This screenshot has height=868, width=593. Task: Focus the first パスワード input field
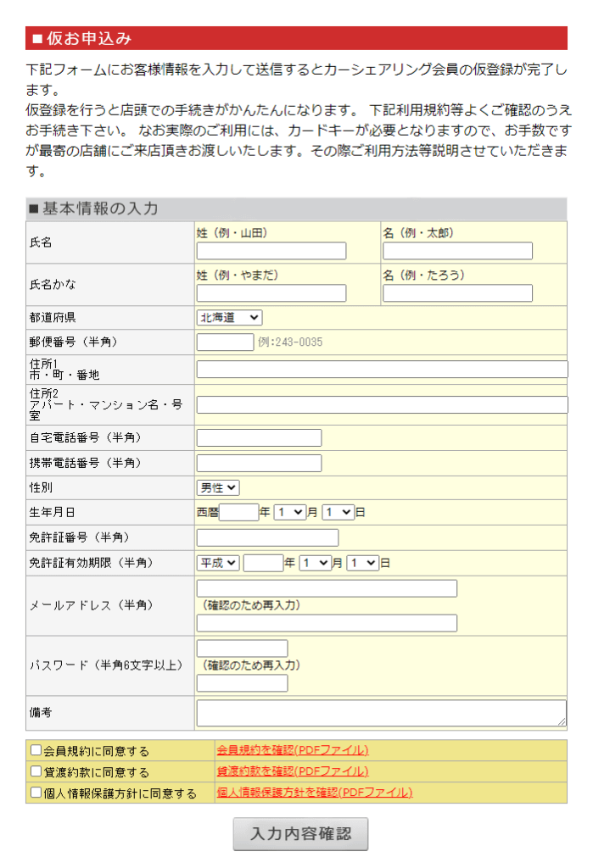pos(242,648)
